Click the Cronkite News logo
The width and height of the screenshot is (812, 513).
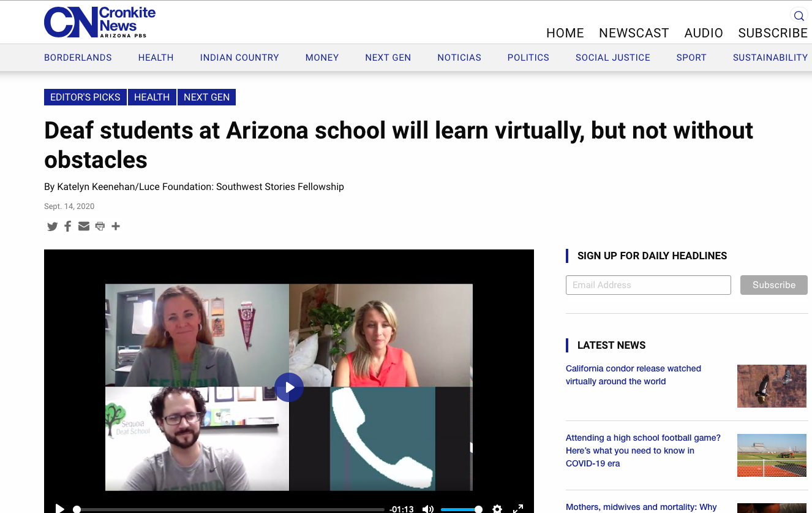pos(100,22)
